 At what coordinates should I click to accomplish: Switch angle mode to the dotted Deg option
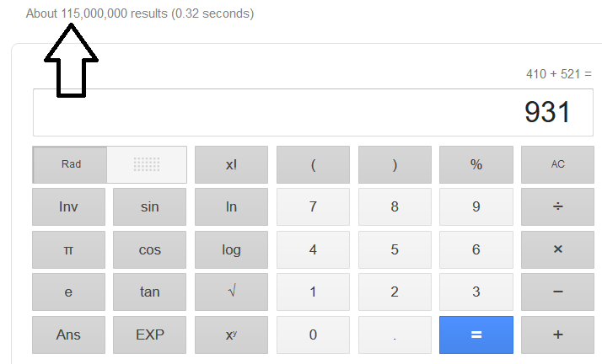pyautogui.click(x=147, y=164)
